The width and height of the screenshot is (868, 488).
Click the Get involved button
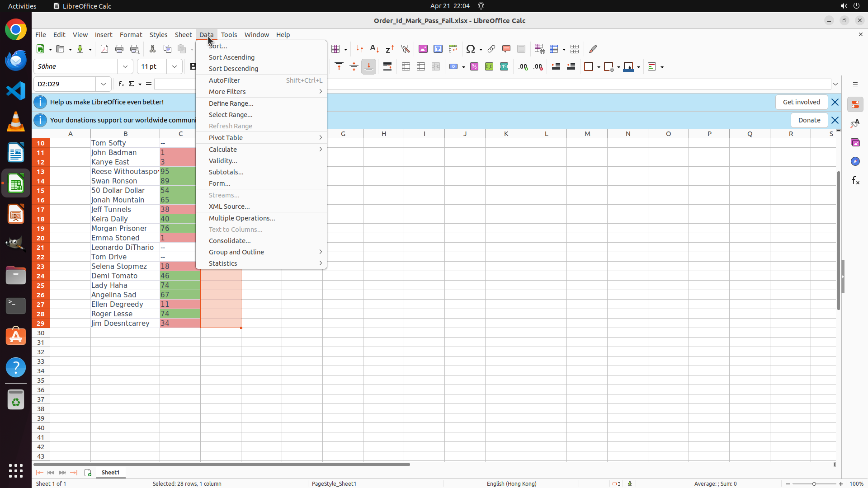801,102
